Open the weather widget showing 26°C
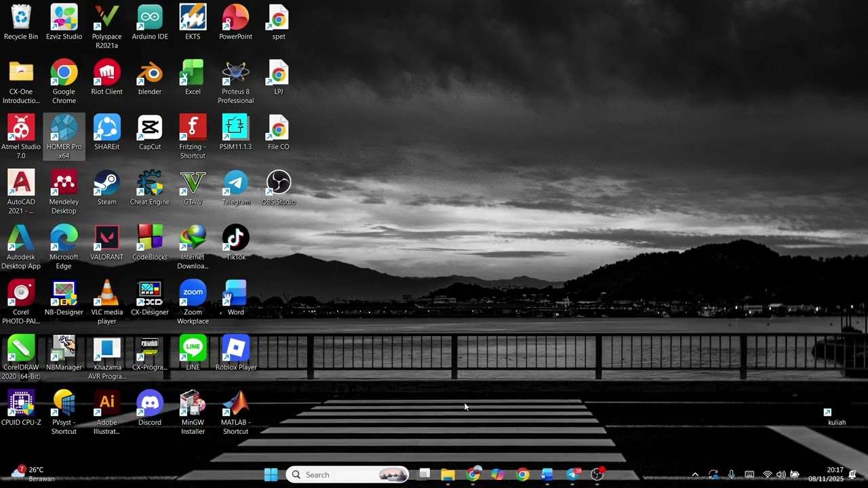Viewport: 868px width, 488px height. (34, 474)
